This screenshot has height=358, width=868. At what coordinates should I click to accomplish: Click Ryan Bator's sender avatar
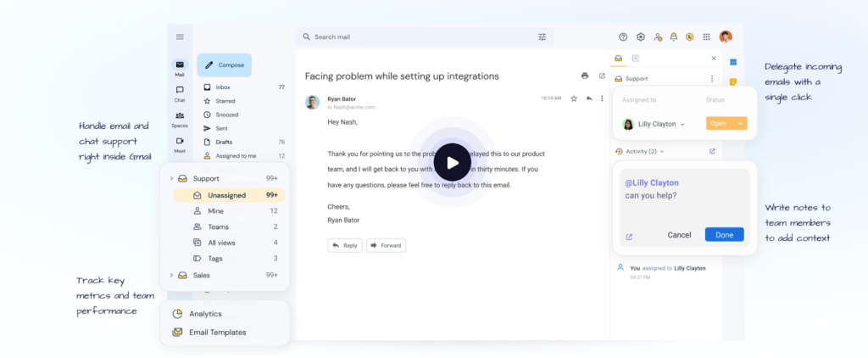click(x=313, y=103)
